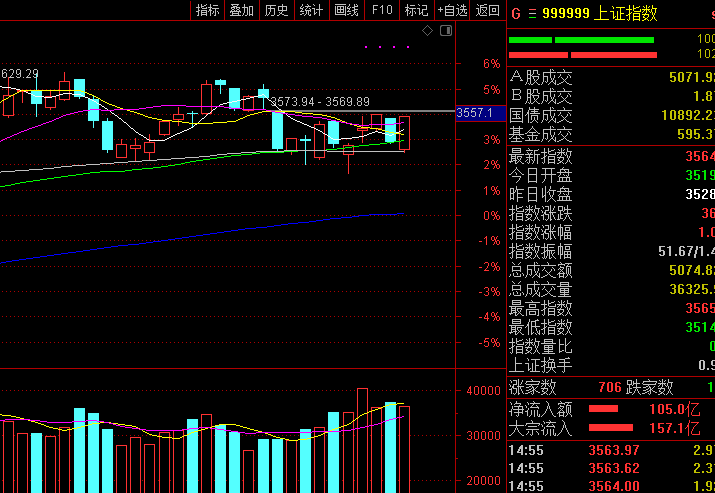Click the -5% axis label
This screenshot has width=715, height=493.
point(489,343)
